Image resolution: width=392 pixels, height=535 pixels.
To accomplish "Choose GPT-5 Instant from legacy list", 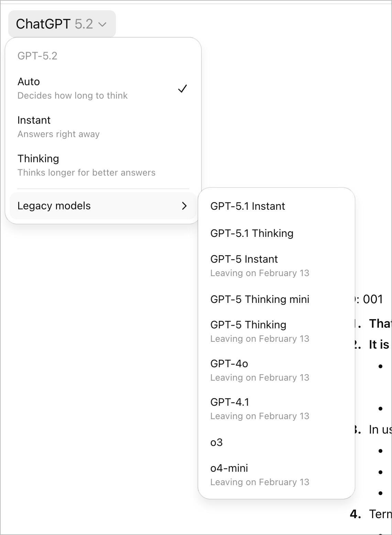I will pos(244,259).
